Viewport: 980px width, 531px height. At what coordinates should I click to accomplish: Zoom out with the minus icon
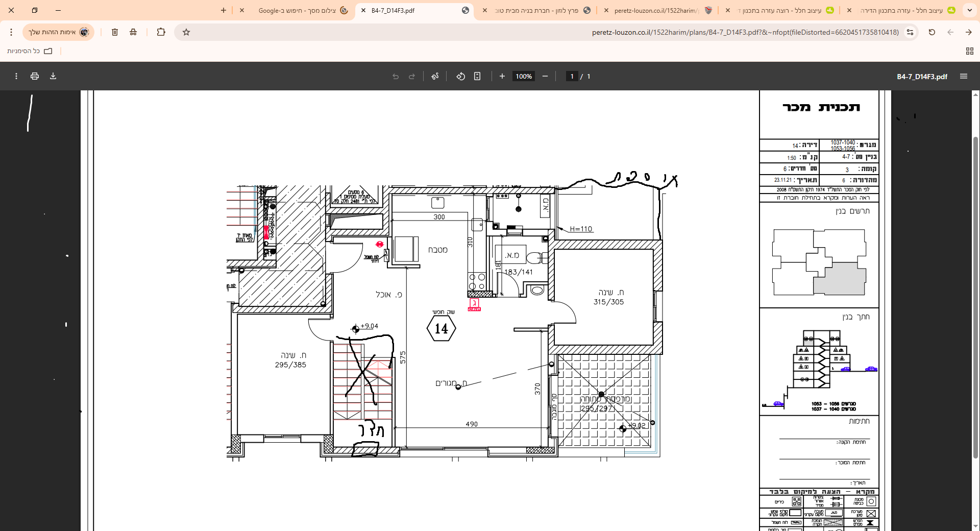(x=545, y=76)
